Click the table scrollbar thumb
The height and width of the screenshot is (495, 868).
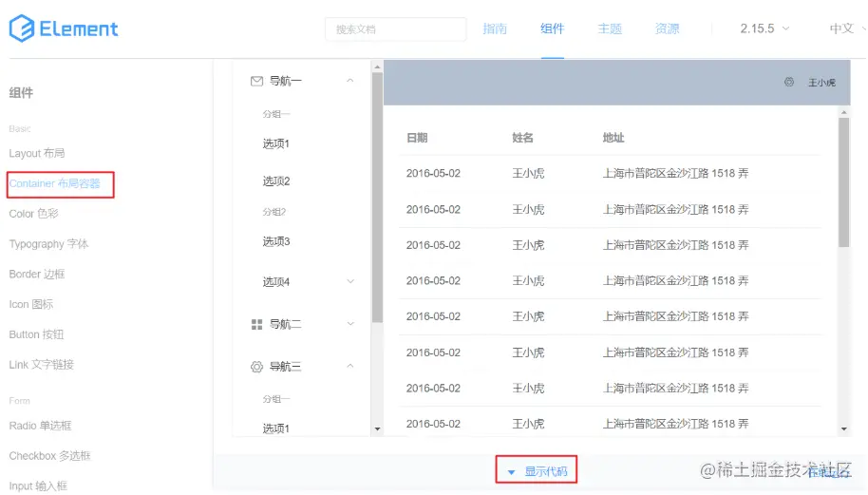click(843, 182)
